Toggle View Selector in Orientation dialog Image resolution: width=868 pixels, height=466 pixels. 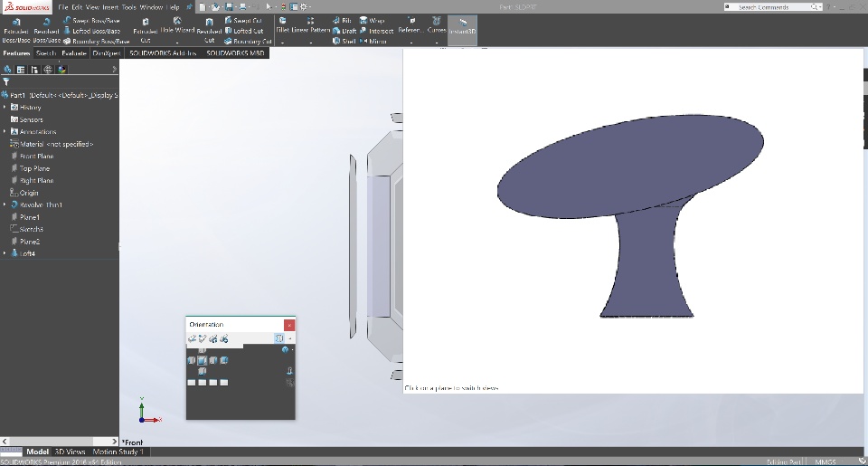coord(279,338)
